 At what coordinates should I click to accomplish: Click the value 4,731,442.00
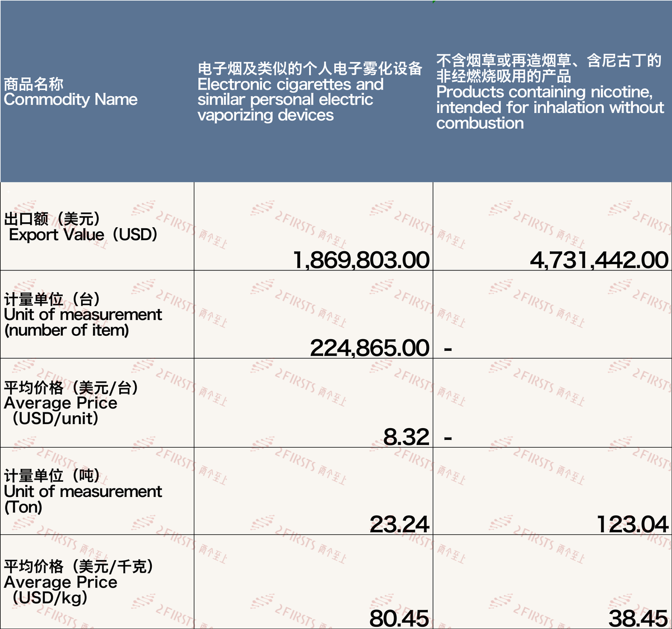click(599, 260)
